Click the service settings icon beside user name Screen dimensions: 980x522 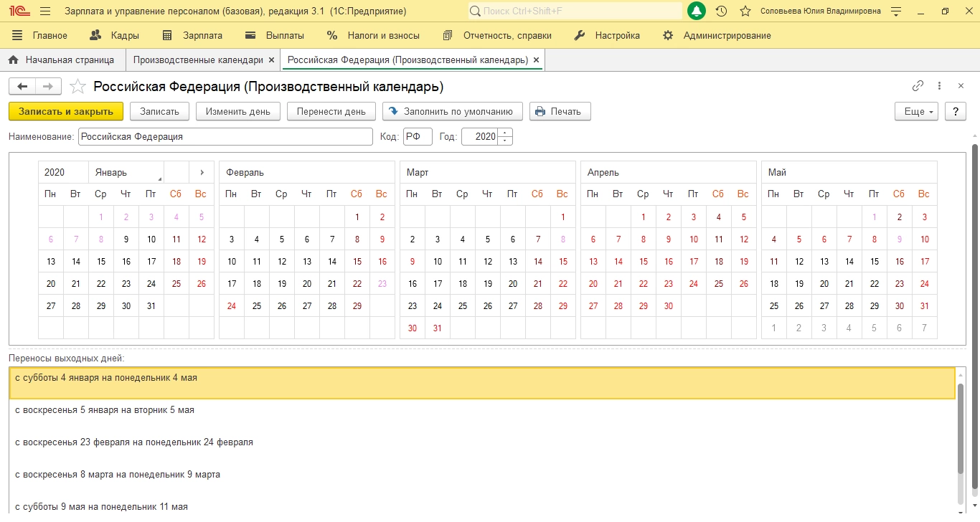pyautogui.click(x=895, y=11)
